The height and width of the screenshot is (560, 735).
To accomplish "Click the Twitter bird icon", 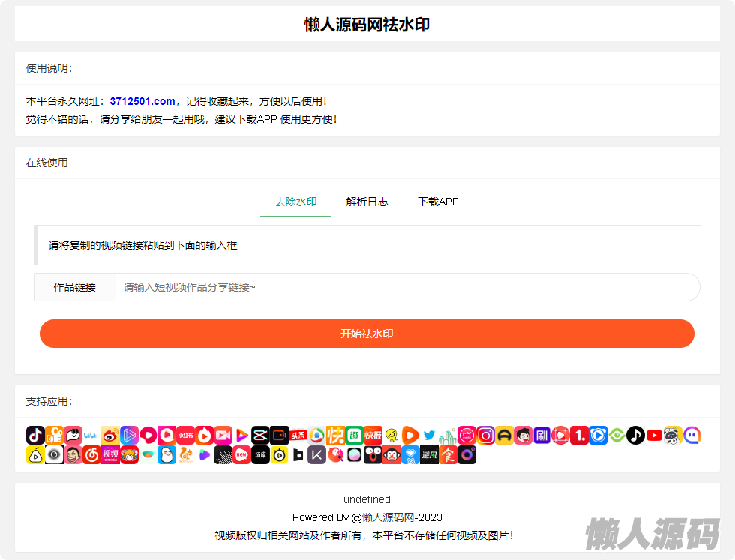I will (x=429, y=435).
